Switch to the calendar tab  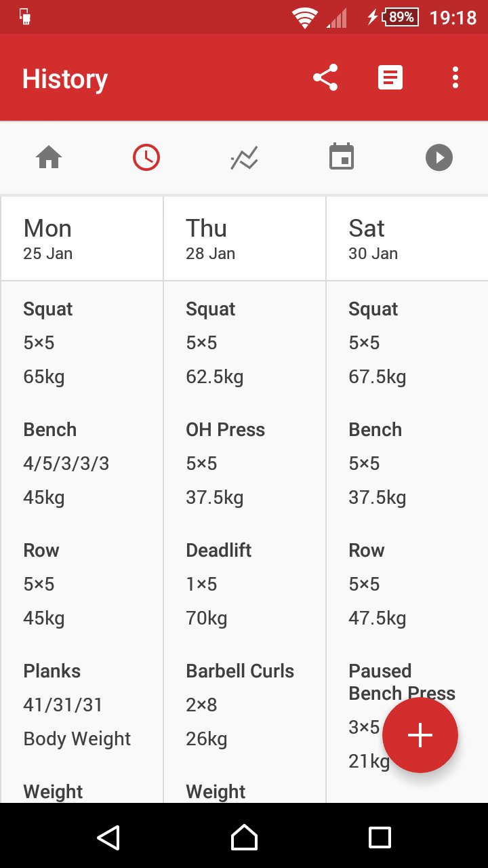click(x=342, y=159)
